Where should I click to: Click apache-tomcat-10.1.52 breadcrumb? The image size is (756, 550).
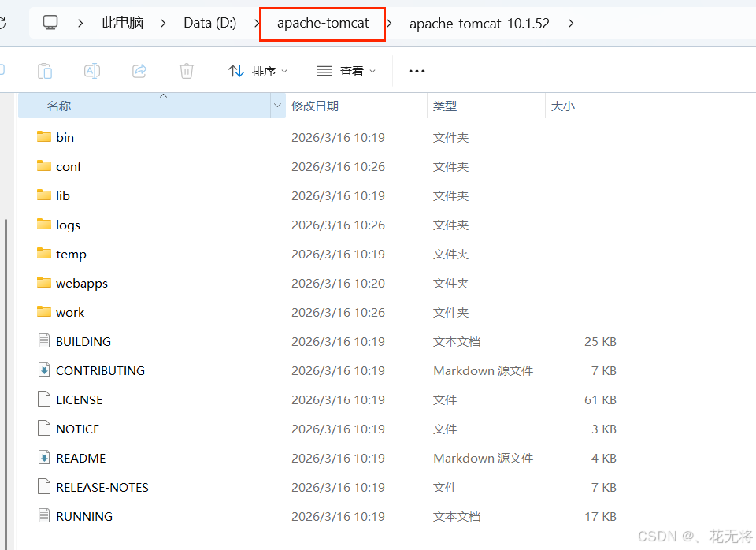(x=480, y=23)
